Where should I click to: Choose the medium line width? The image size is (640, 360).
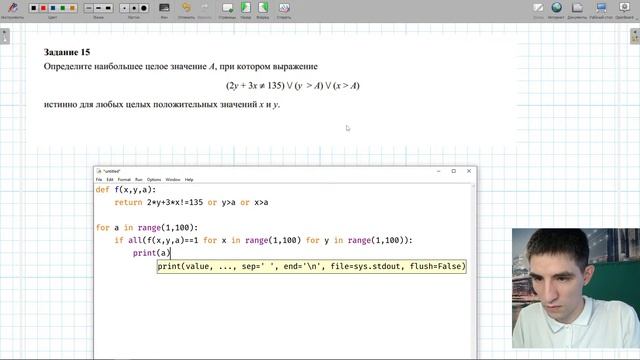pos(98,8)
